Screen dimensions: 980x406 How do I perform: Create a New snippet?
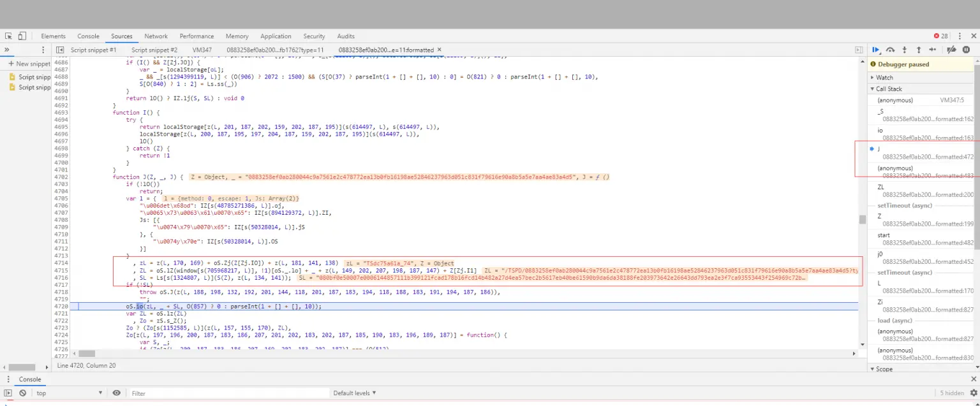(x=29, y=64)
